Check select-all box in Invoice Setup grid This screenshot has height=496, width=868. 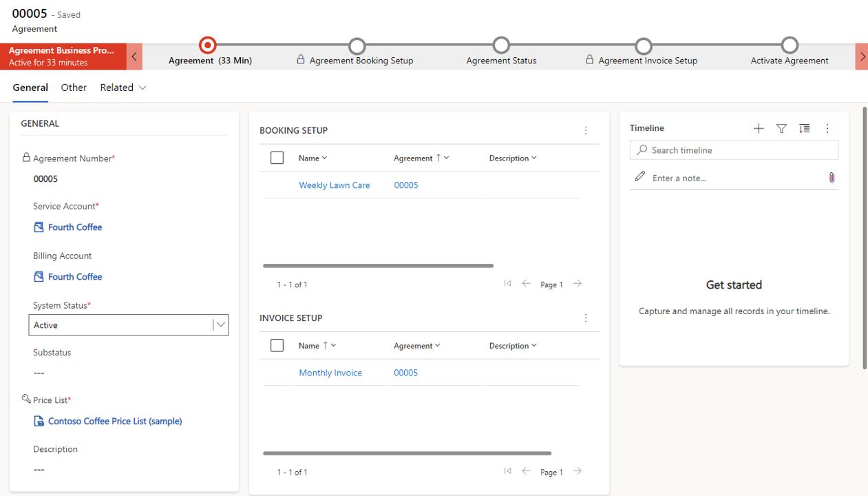coord(277,346)
